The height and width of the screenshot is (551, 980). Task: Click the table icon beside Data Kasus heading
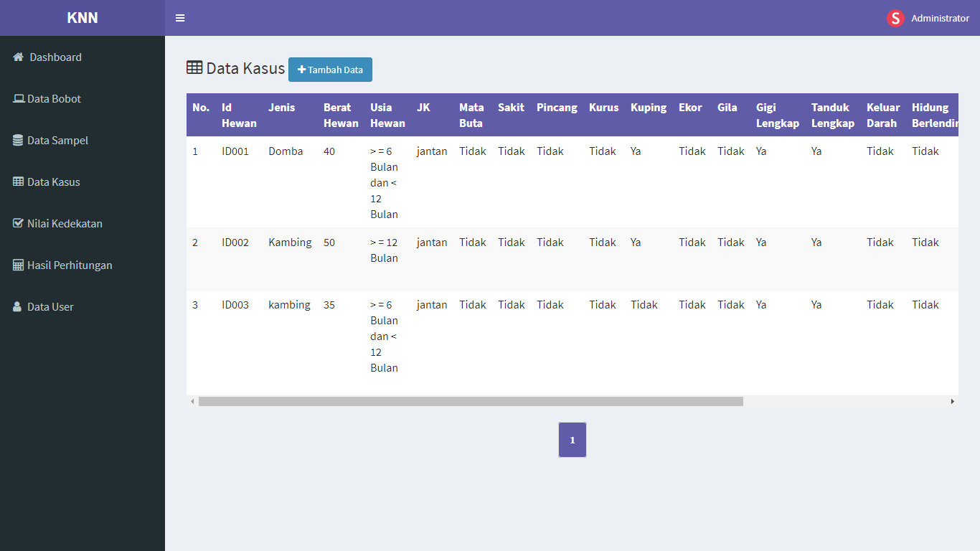194,67
